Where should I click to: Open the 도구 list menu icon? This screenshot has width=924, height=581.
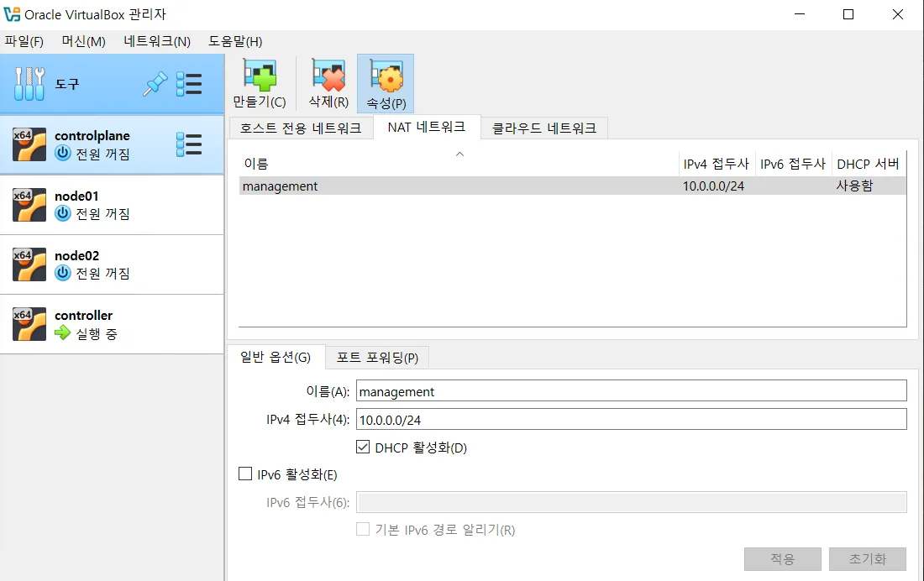[x=189, y=84]
